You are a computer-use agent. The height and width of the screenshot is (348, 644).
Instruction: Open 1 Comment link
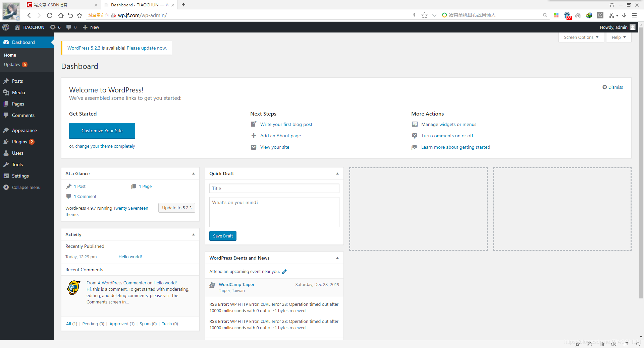(85, 196)
